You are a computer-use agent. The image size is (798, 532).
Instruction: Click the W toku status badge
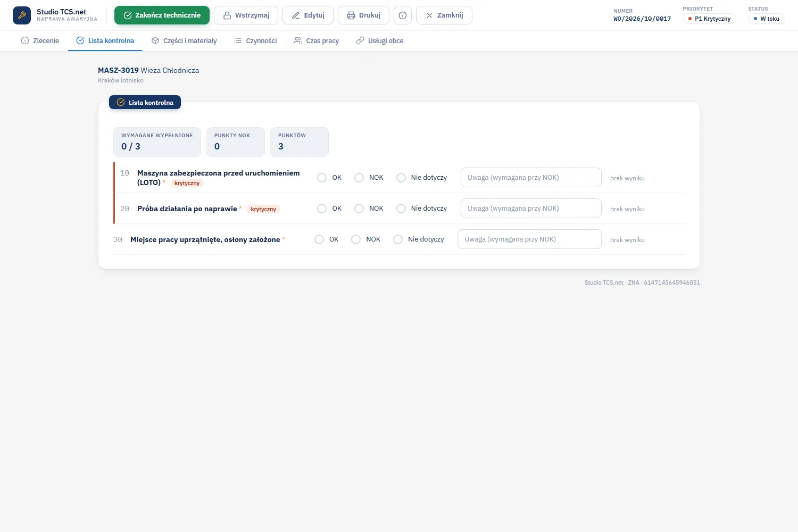click(766, 19)
